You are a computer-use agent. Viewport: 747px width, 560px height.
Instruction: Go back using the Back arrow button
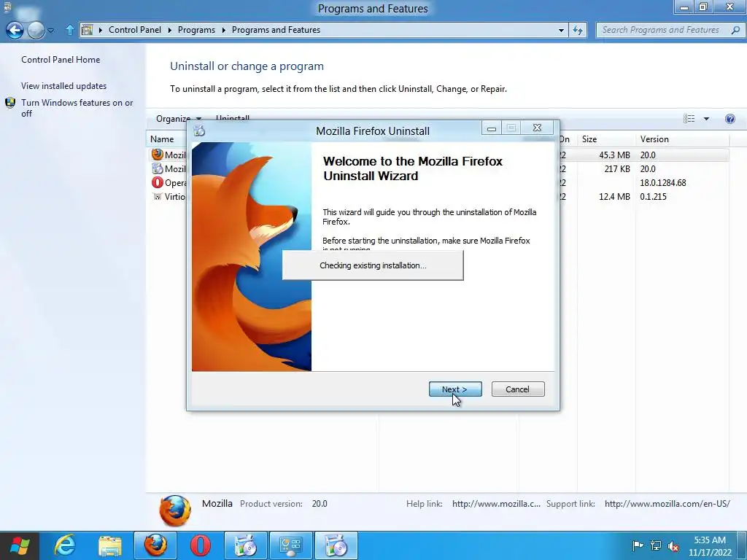pyautogui.click(x=15, y=30)
